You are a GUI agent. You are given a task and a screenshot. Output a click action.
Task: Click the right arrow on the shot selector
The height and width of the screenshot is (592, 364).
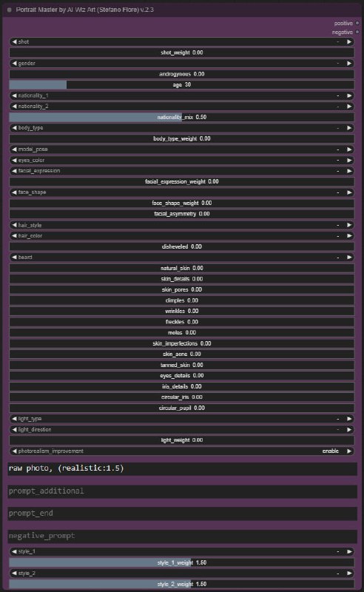click(x=349, y=41)
